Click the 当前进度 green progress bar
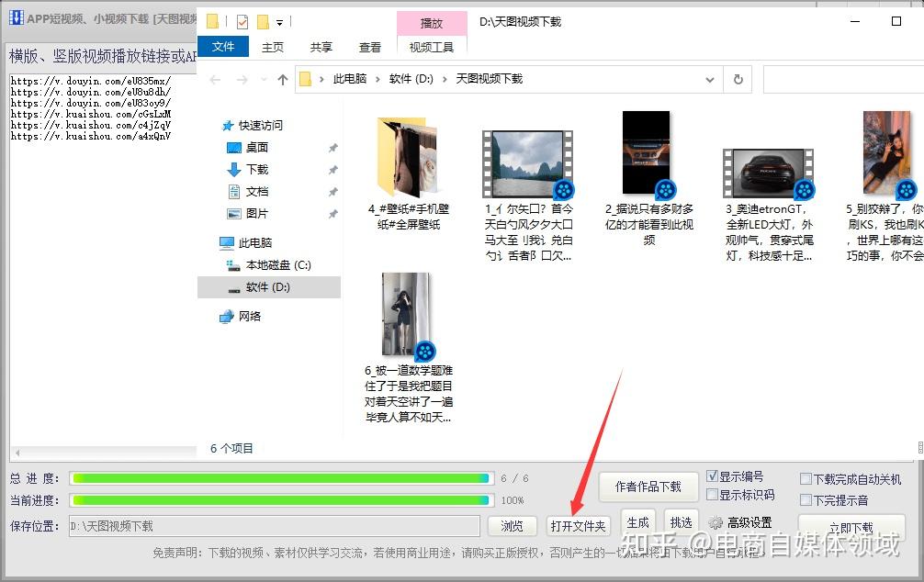Viewport: 924px width, 582px height. tap(281, 500)
